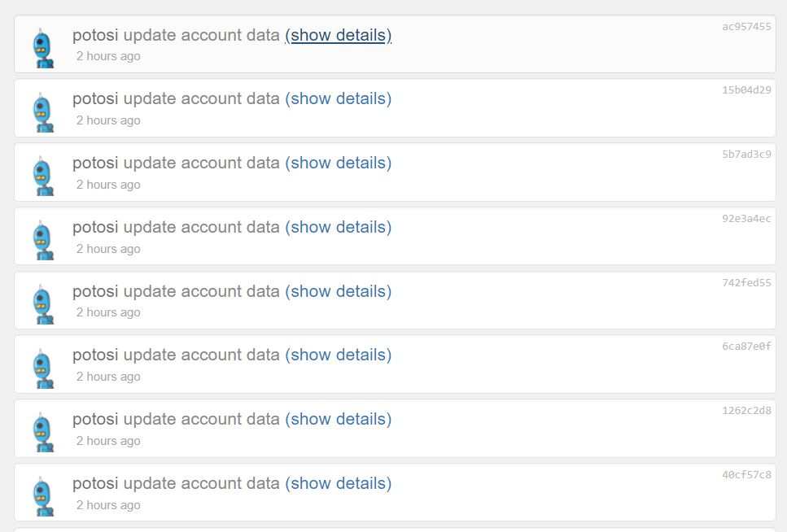
Task: Open robot avatar on commit 5b7ad3c9 row
Action: point(44,177)
